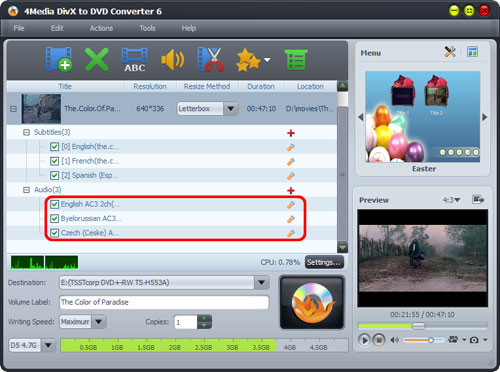
Task: Edit English AC3 audio with its pencil icon
Action: click(291, 205)
